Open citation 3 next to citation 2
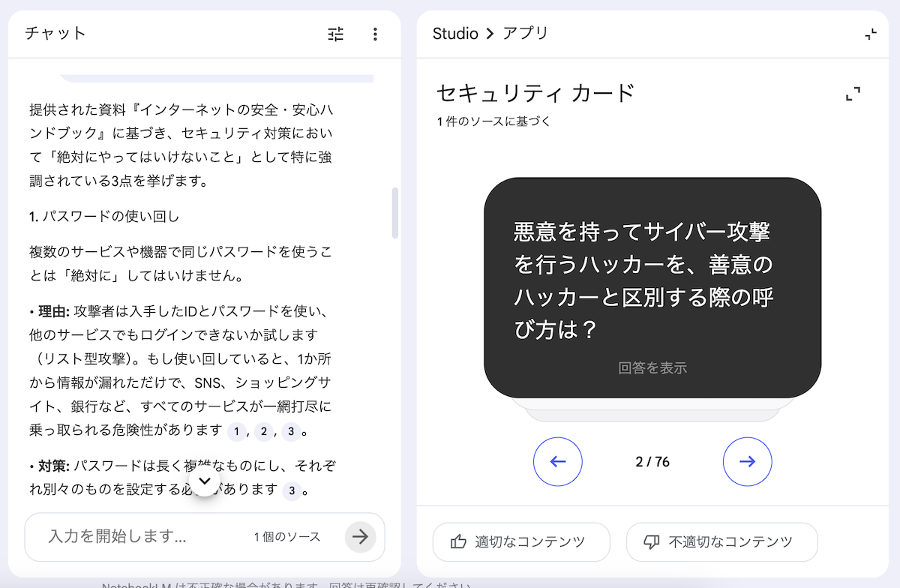 pyautogui.click(x=291, y=431)
